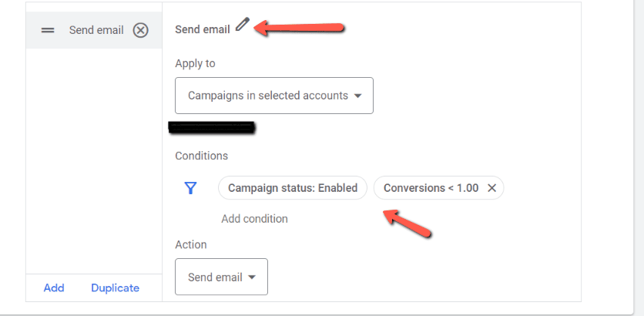The width and height of the screenshot is (644, 316).
Task: Click the pencil icon to rename rule
Action: click(x=243, y=25)
